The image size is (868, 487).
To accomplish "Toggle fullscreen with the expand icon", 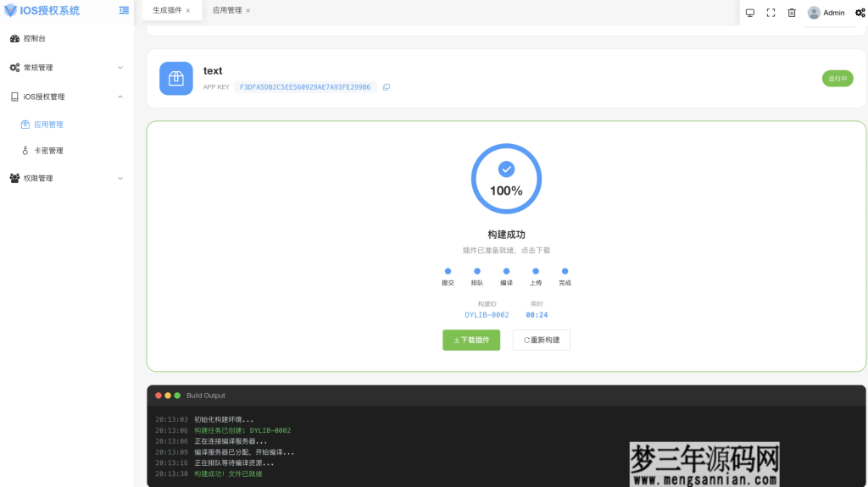I will [x=771, y=13].
